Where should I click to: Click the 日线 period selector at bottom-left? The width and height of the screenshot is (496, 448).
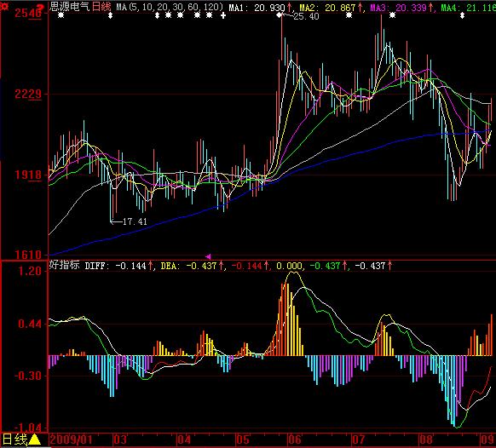(x=14, y=439)
